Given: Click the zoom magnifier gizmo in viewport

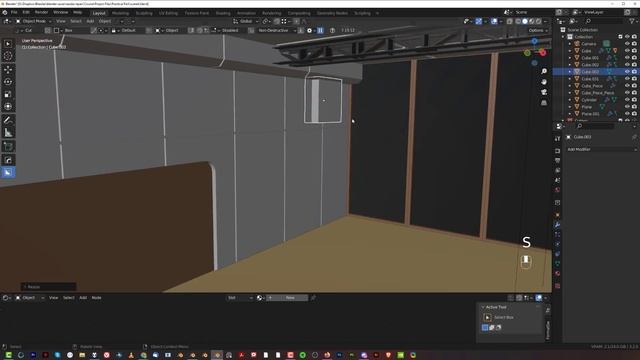Looking at the screenshot, I should (x=544, y=71).
